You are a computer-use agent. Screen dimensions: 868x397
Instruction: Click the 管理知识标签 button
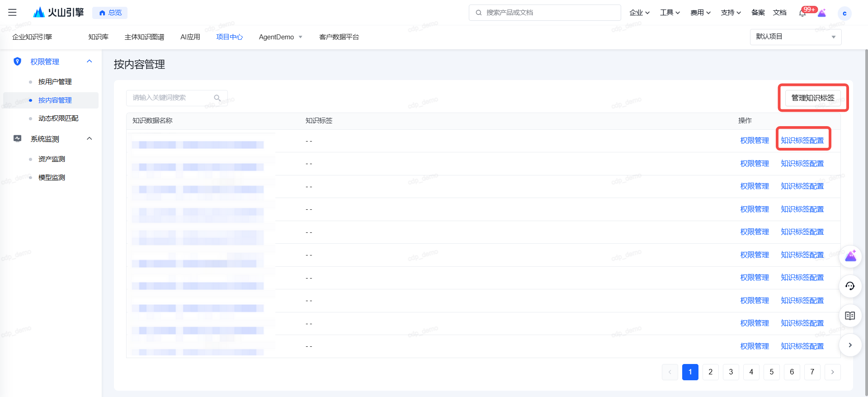(x=812, y=98)
